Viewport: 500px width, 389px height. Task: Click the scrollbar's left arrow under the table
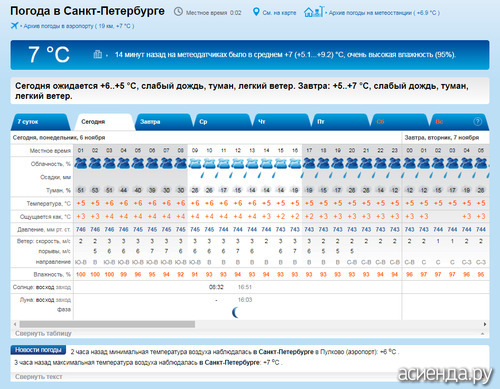(x=15, y=324)
